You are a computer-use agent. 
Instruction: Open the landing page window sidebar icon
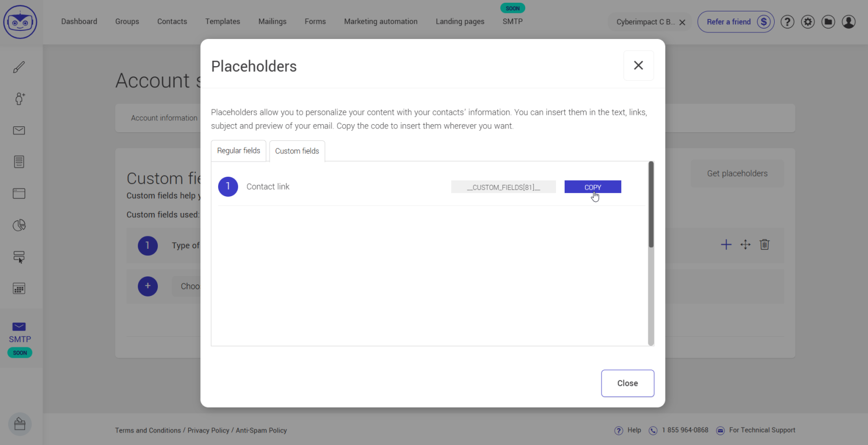click(x=19, y=194)
